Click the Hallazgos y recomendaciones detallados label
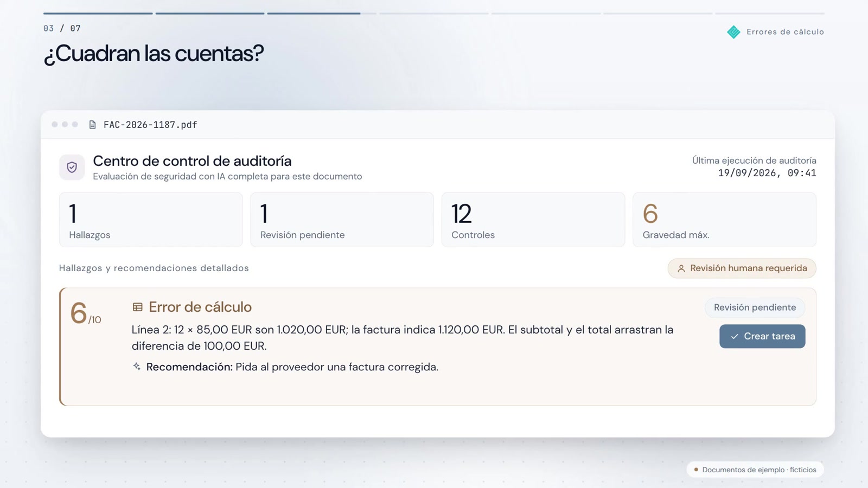868x488 pixels. tap(154, 268)
